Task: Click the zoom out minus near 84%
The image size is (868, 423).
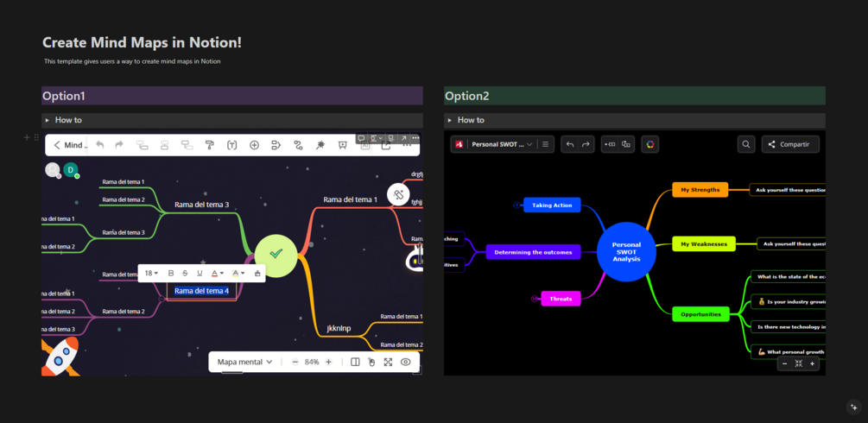Action: coord(295,362)
